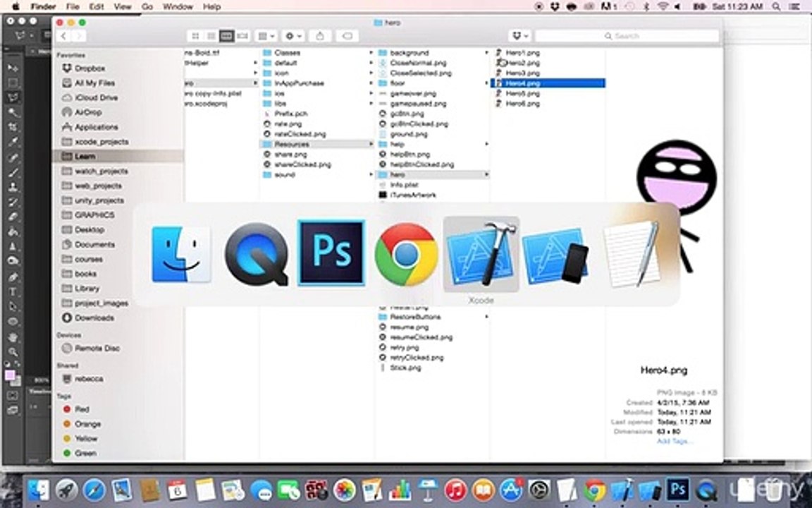
Task: Open the Window menu
Action: click(x=178, y=7)
